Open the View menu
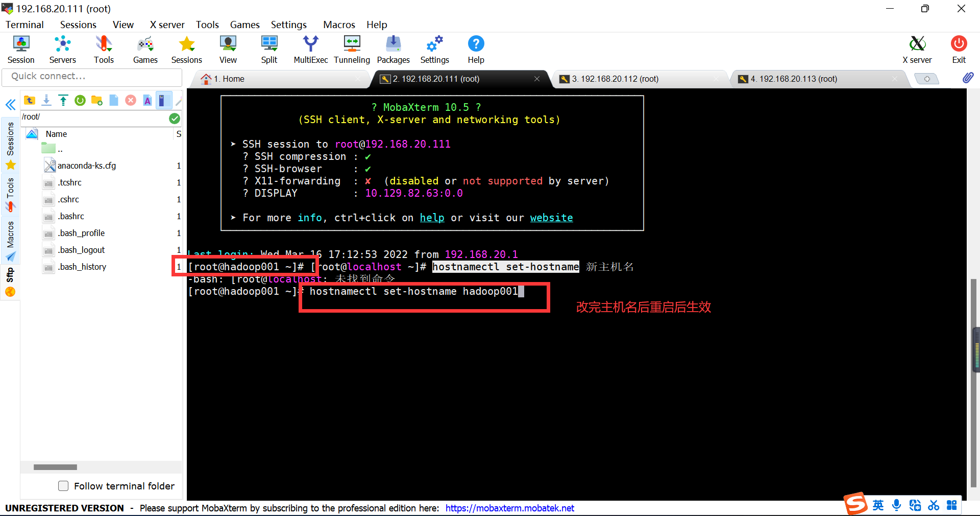This screenshot has width=980, height=516. click(123, 25)
